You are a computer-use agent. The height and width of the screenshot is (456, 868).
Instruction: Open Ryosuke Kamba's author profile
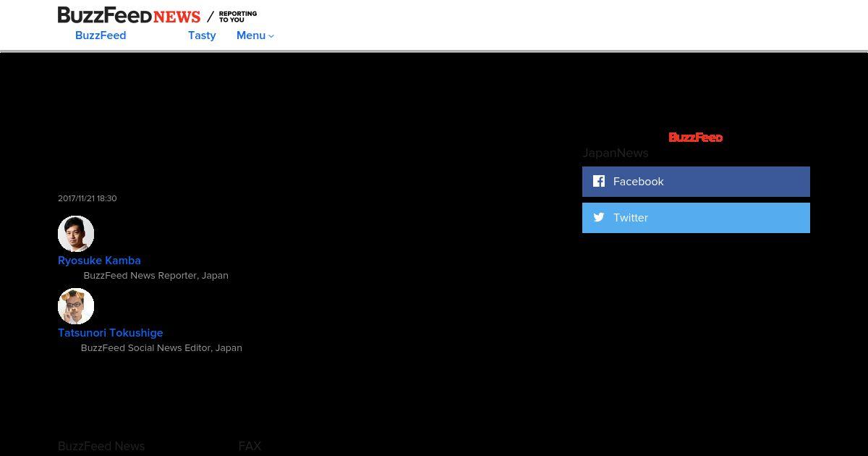point(99,261)
